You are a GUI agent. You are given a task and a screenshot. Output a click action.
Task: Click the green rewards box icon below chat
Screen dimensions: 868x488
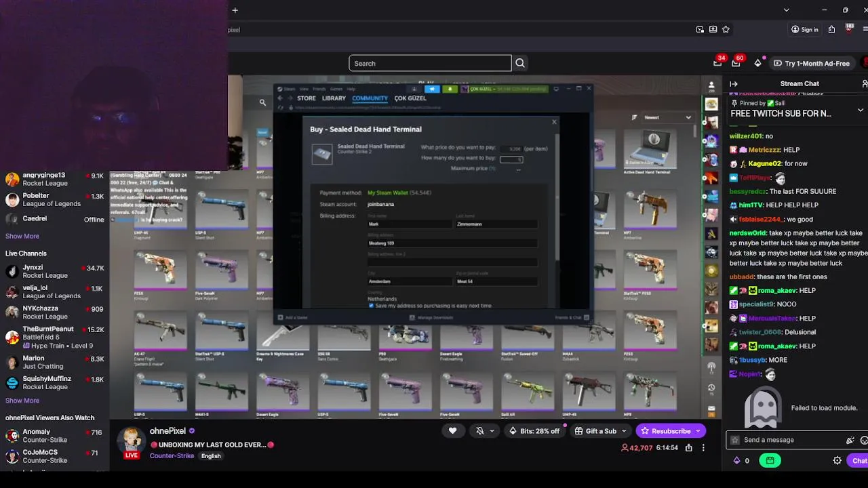(770, 460)
